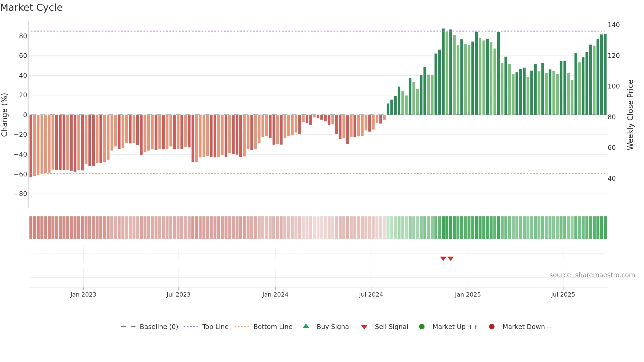Screen dimensions: 644x362
Task: Click the Jan 2023 axis label
Action: (x=83, y=294)
